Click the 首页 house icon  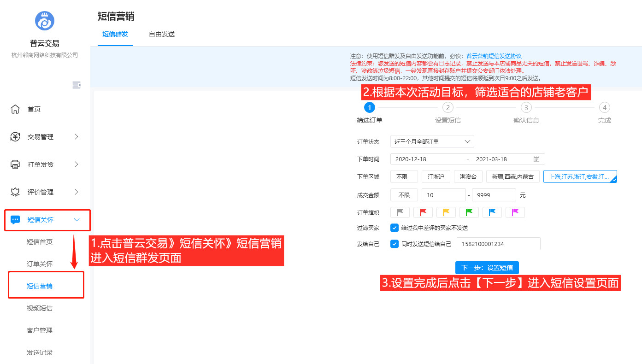(15, 109)
